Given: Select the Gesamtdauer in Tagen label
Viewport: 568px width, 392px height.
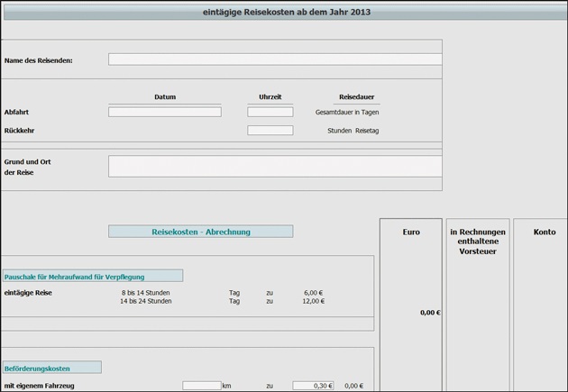Looking at the screenshot, I should [346, 113].
